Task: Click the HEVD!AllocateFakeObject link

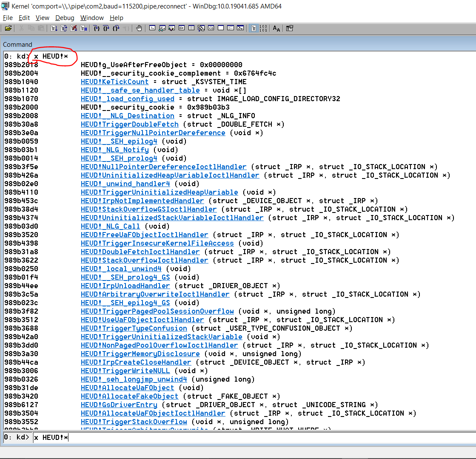Action: (x=130, y=396)
